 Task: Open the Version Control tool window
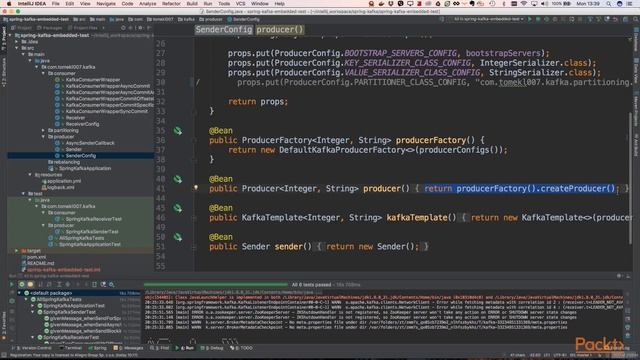(33, 348)
